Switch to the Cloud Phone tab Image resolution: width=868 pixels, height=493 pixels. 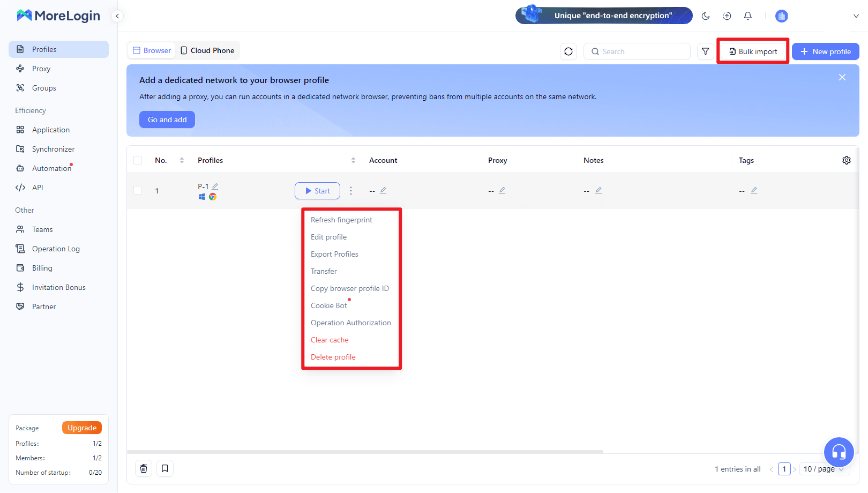tap(208, 50)
